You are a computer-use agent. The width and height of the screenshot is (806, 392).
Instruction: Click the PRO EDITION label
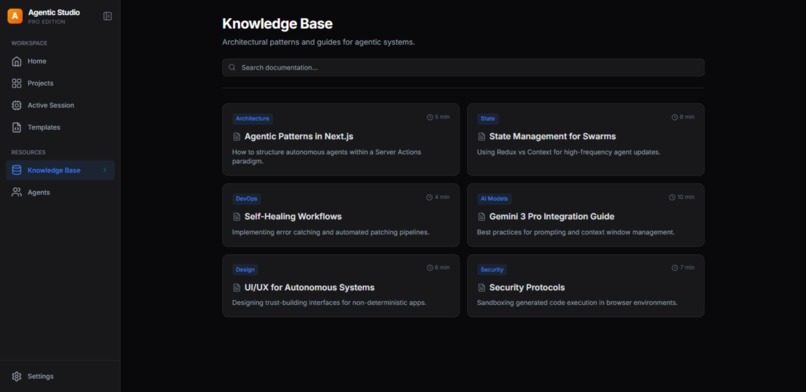click(47, 22)
